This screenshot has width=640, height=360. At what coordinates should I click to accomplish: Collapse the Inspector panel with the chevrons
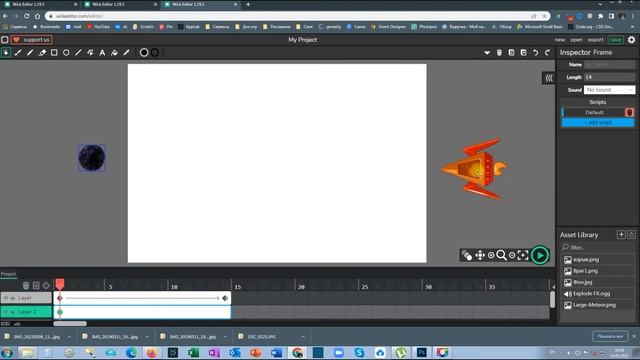click(x=549, y=78)
